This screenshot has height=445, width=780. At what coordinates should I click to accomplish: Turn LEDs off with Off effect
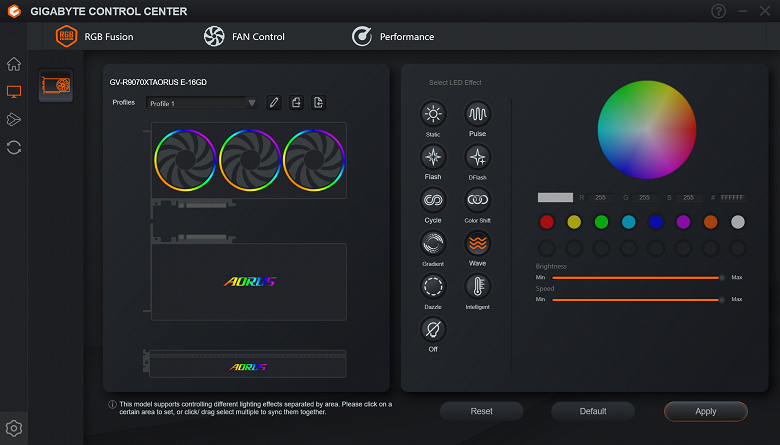pyautogui.click(x=433, y=329)
